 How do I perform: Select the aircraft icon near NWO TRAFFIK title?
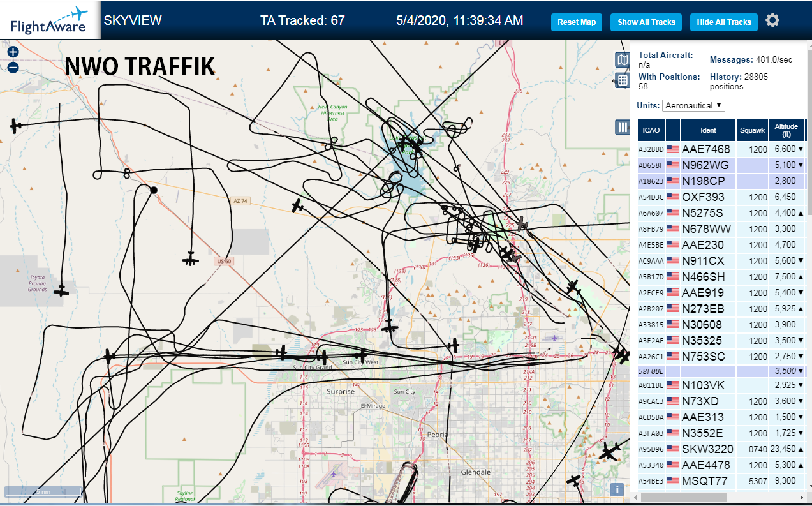coord(16,126)
